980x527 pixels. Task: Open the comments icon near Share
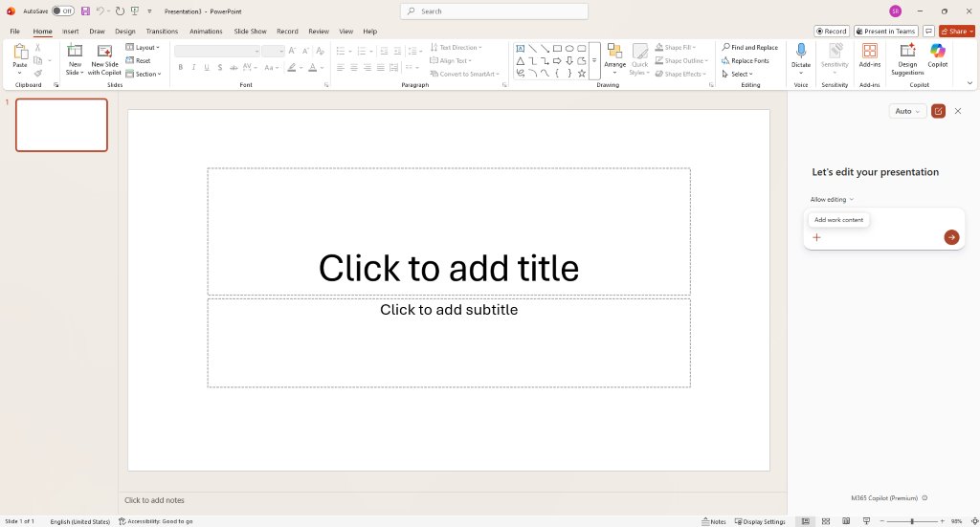point(928,32)
